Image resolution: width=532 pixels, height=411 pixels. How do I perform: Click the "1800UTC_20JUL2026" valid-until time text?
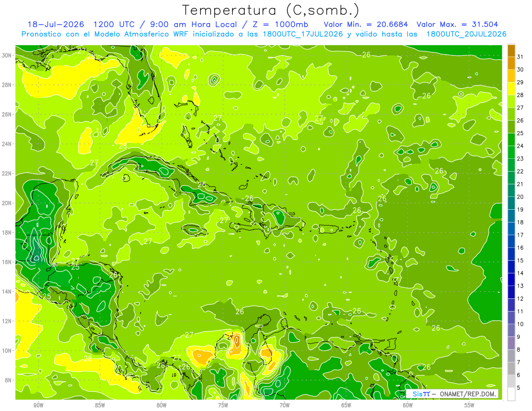click(466, 34)
